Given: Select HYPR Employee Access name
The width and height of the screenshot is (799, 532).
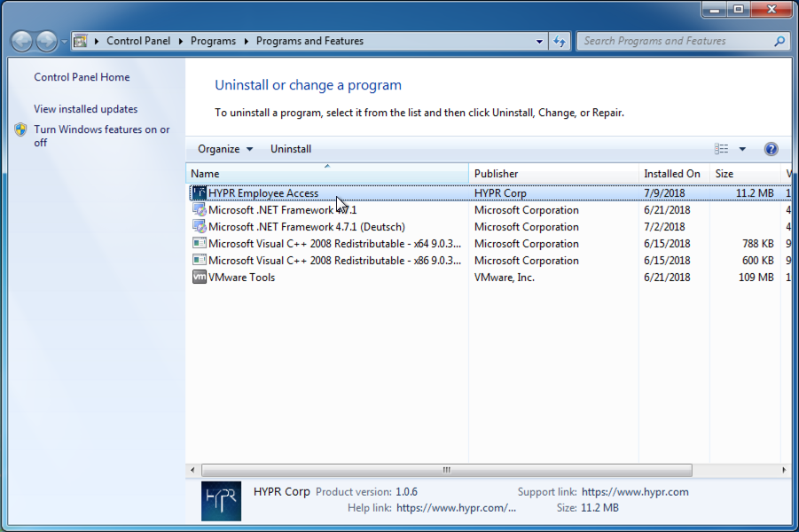Looking at the screenshot, I should [263, 193].
